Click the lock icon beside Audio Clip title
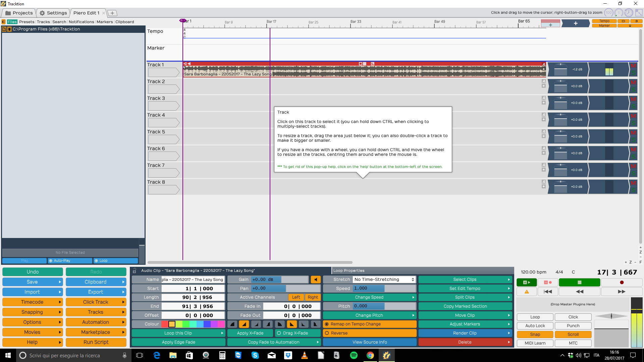 pyautogui.click(x=135, y=270)
